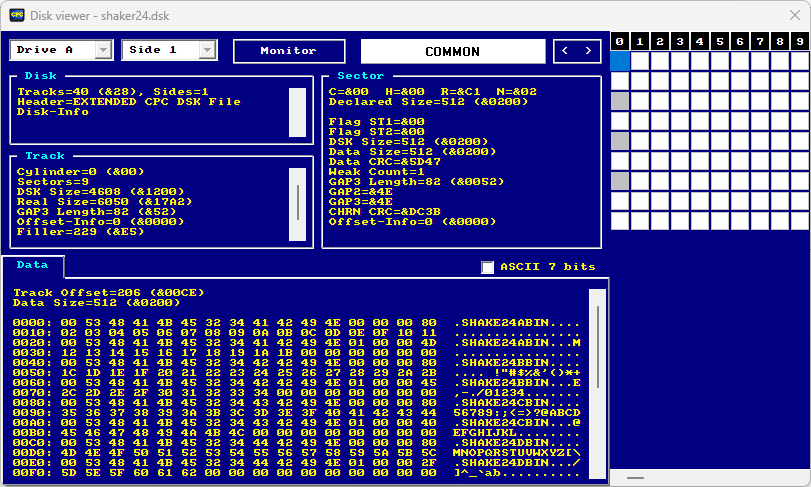Select track column header 0

[x=620, y=41]
